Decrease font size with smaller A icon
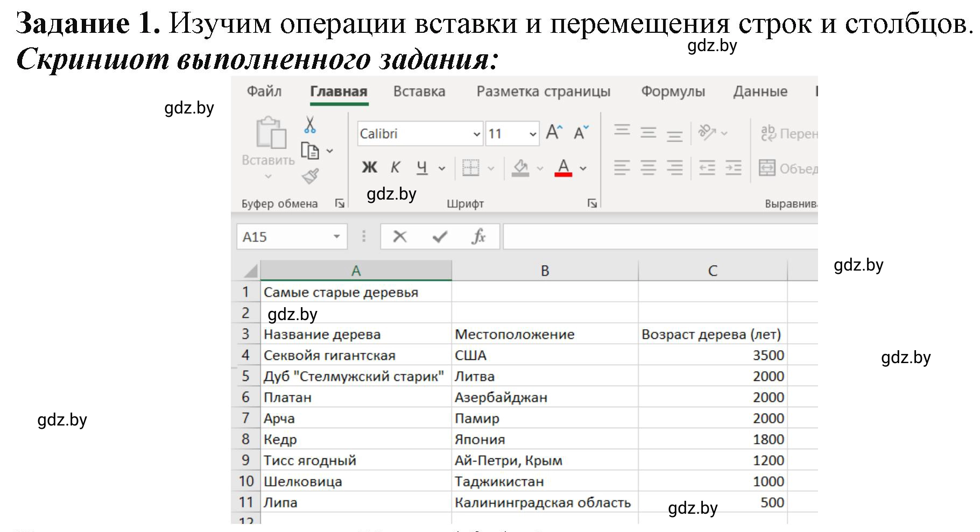This screenshot has width=980, height=532. click(x=581, y=132)
